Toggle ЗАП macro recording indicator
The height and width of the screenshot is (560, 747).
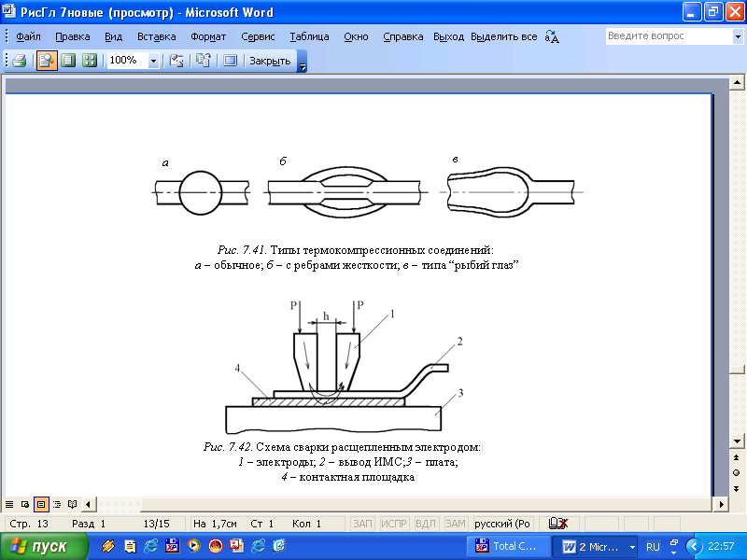[x=362, y=524]
